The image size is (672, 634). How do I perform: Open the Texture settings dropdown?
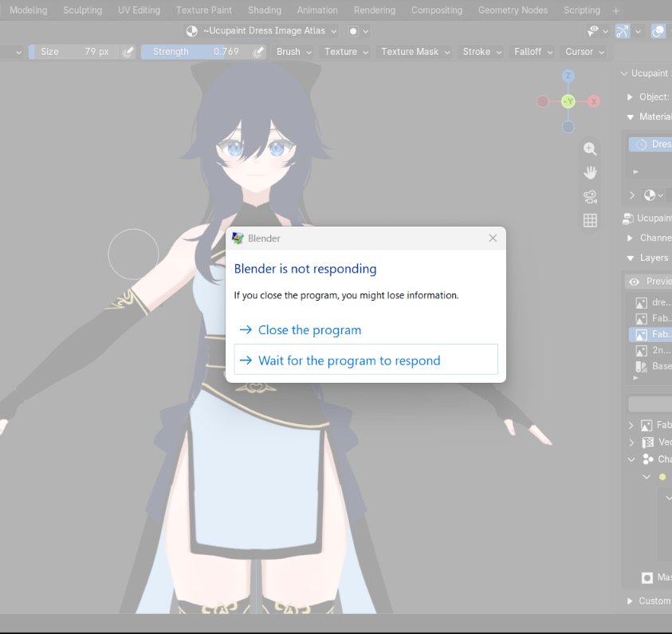[346, 52]
